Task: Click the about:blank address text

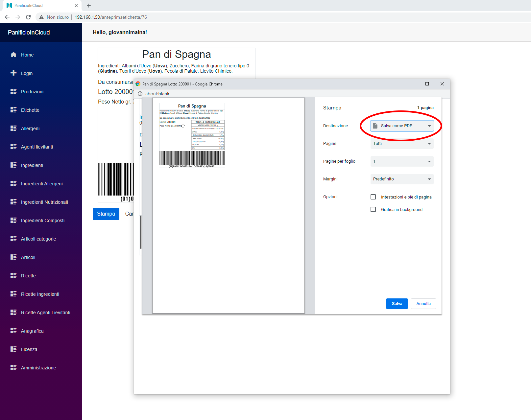Action: pos(157,94)
